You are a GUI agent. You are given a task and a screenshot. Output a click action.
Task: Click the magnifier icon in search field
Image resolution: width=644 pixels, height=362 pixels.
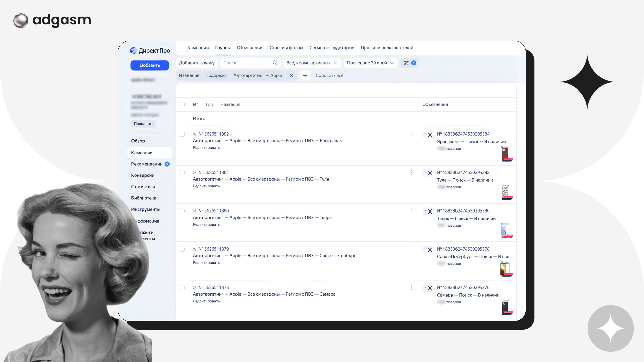click(275, 63)
